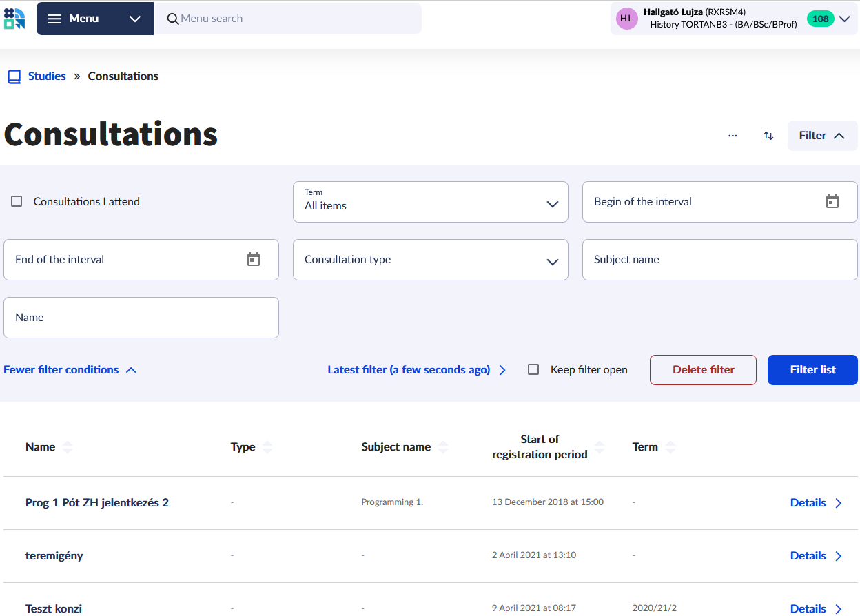
Task: Enable the Keep filter open checkbox
Action: click(x=533, y=370)
